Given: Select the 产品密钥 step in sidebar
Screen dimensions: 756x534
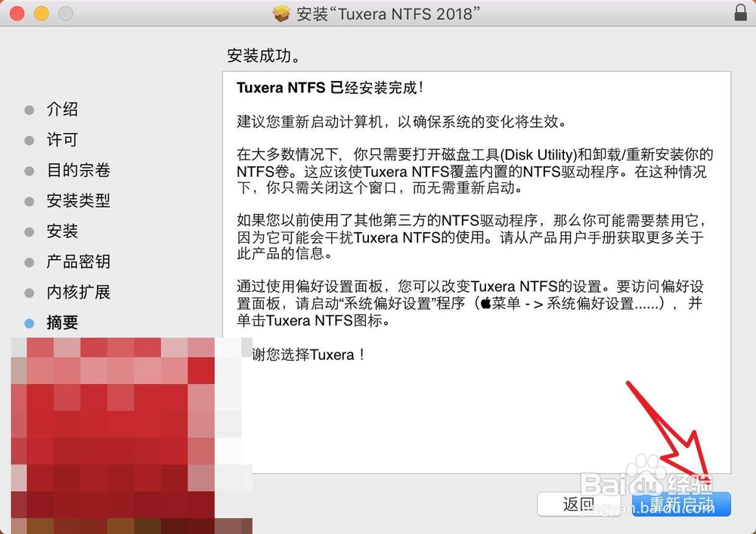Looking at the screenshot, I should 79,261.
